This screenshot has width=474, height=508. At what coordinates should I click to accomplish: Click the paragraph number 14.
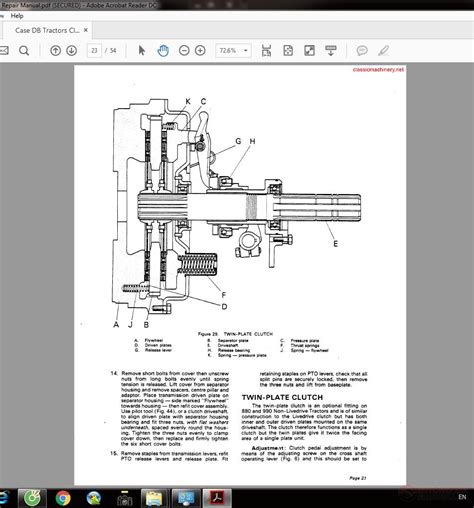pos(114,373)
